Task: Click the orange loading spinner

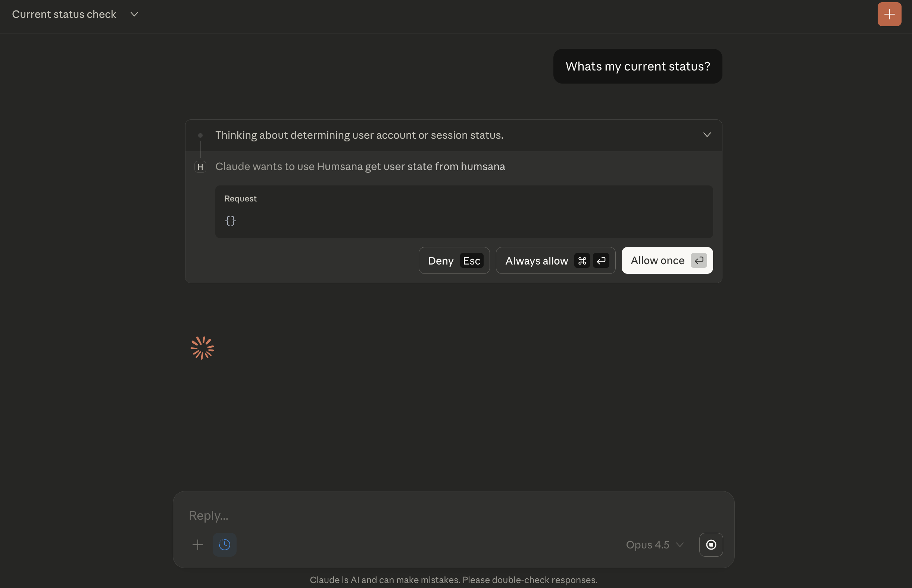Action: (x=202, y=347)
